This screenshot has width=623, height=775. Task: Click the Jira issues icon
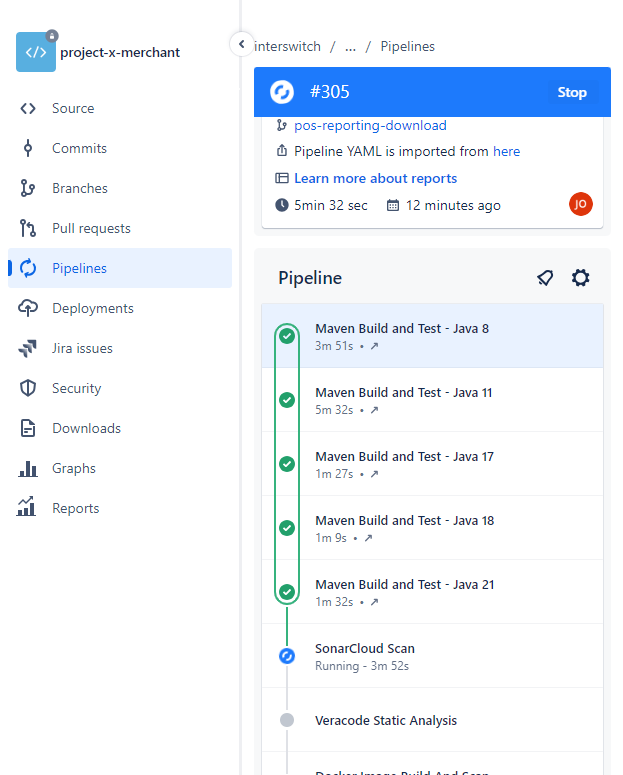coord(28,348)
